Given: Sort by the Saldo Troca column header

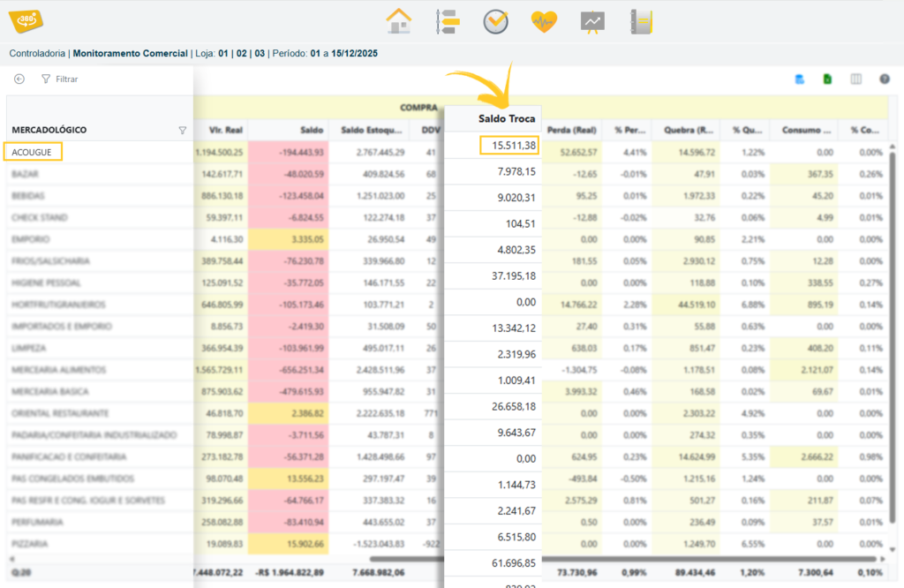Looking at the screenshot, I should [x=507, y=118].
